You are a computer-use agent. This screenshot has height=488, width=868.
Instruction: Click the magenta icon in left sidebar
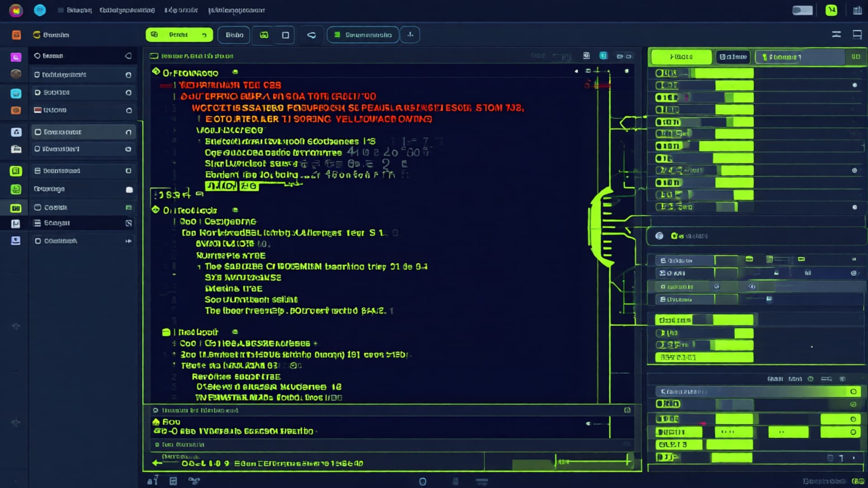(x=16, y=57)
